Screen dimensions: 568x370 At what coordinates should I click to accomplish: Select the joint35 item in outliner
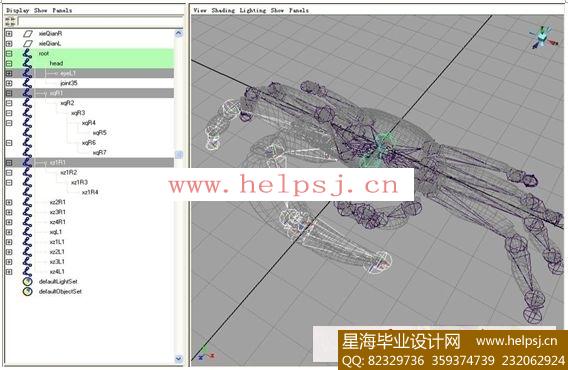(x=69, y=83)
